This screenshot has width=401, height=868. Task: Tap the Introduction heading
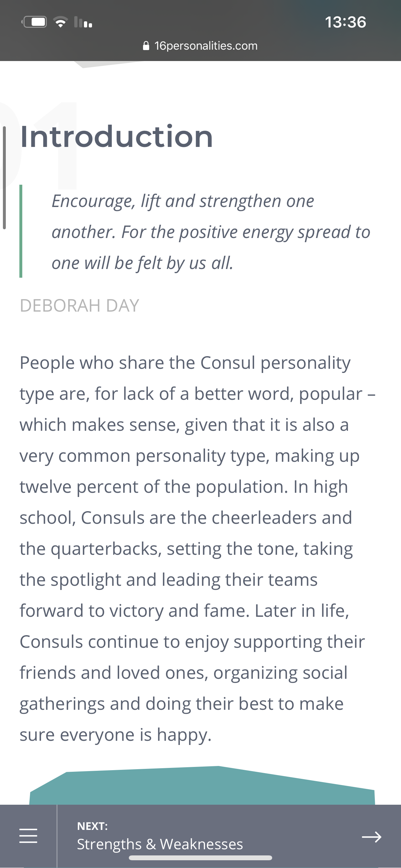[117, 137]
